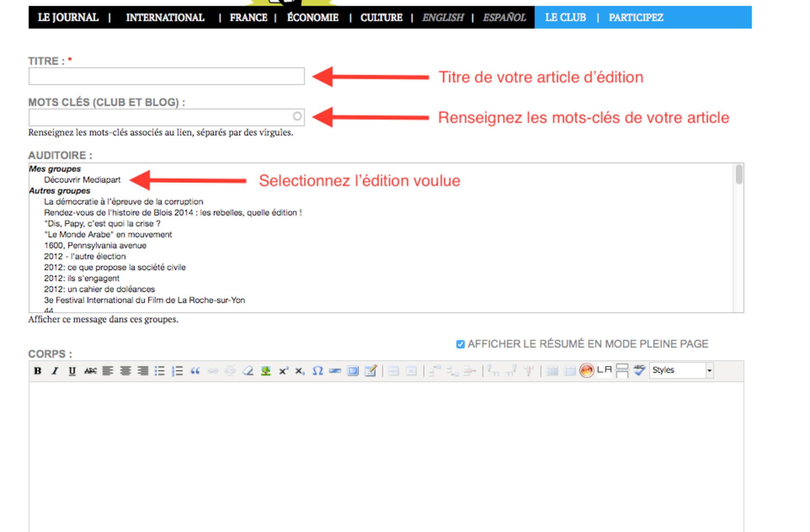The image size is (810, 532).
Task: Apply superscript formatting
Action: pyautogui.click(x=283, y=371)
